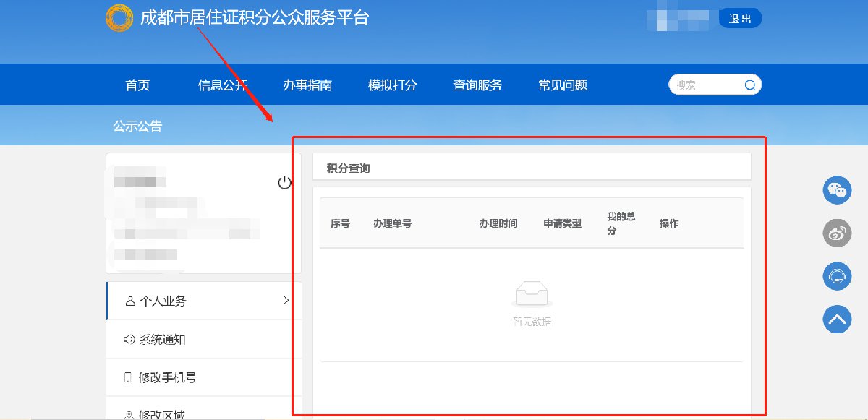
Task: Expand the 个人业务 chevron arrow
Action: pos(286,300)
